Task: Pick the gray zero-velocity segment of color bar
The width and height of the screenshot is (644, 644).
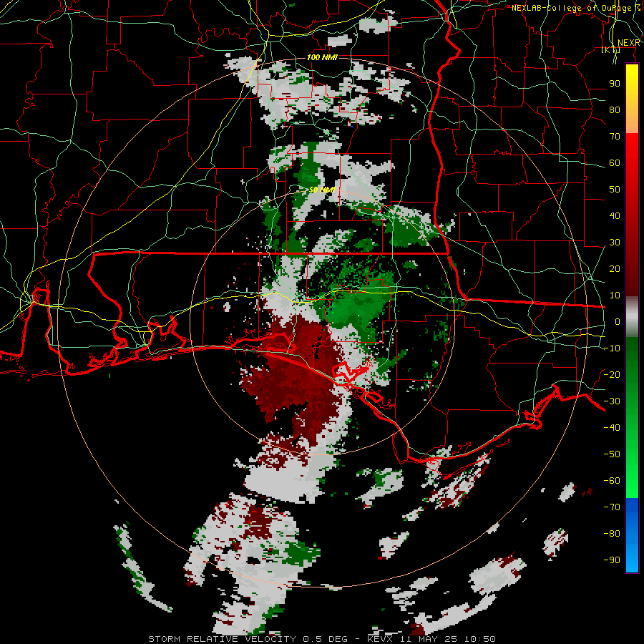Action: coord(632,316)
